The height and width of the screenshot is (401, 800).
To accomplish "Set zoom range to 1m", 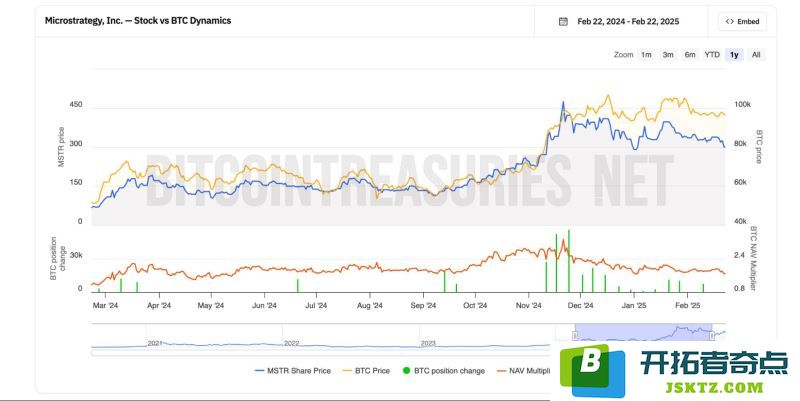I will pos(646,55).
